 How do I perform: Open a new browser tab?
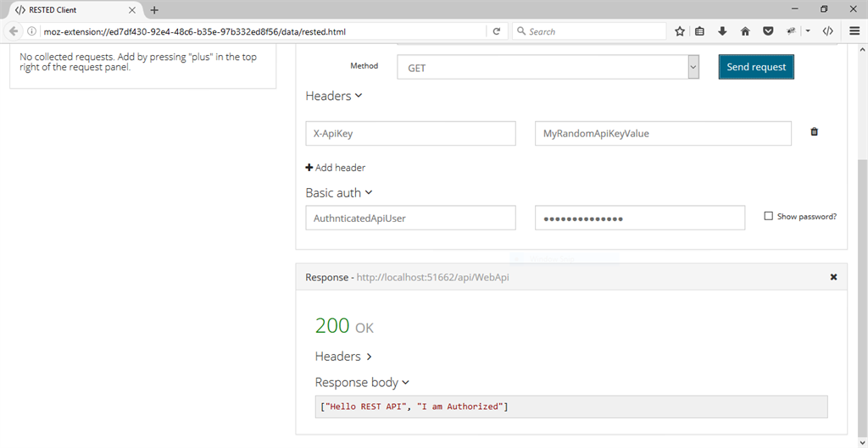click(x=154, y=10)
